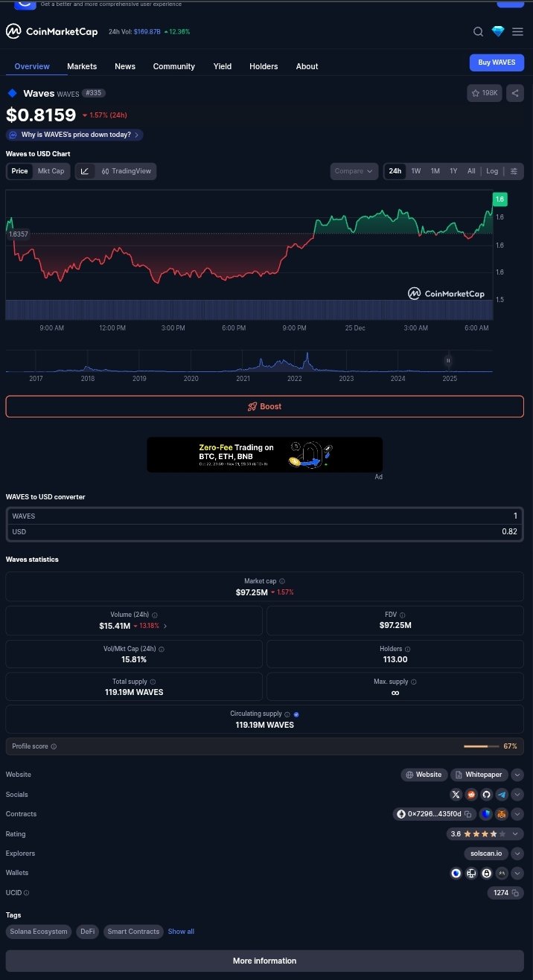Screen dimensions: 533x980
Task: Click the diamond rewards icon
Action: [x=498, y=31]
